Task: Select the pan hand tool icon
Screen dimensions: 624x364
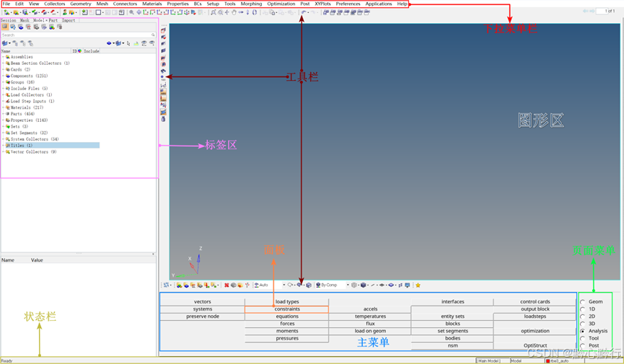Action: pos(234,12)
